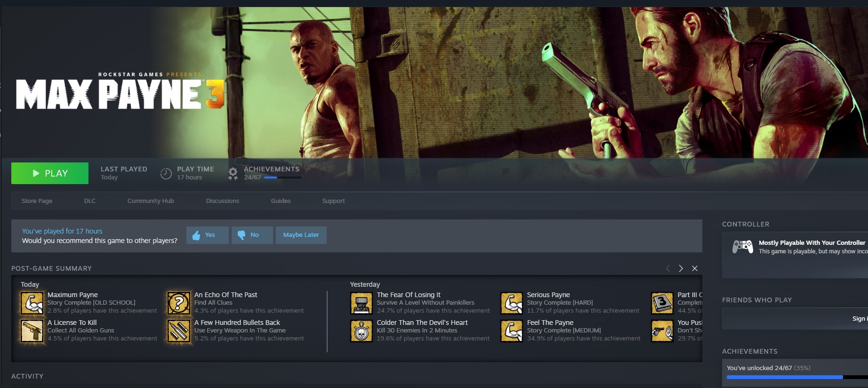Click the play time clock icon
Viewport: 868px width, 388px height.
(x=166, y=174)
